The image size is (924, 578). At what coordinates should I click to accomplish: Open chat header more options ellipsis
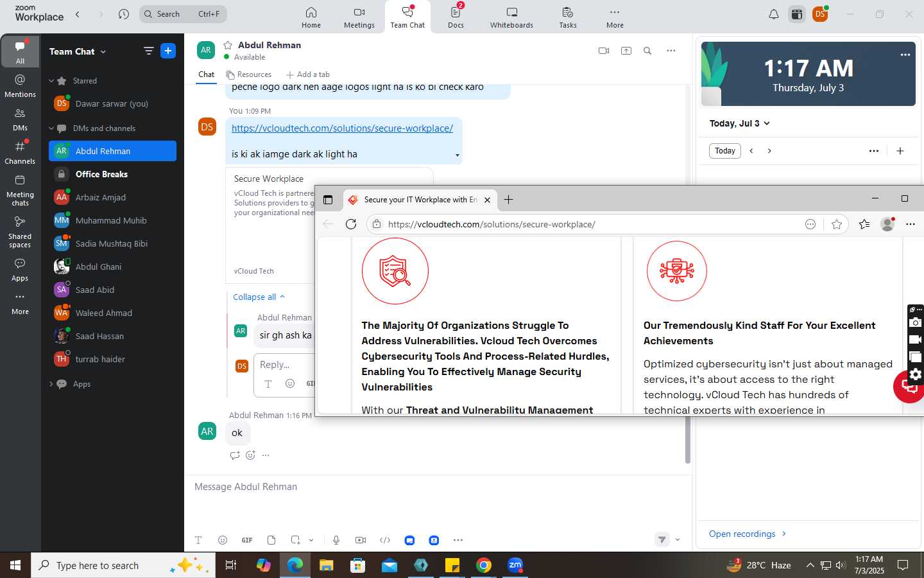671,51
